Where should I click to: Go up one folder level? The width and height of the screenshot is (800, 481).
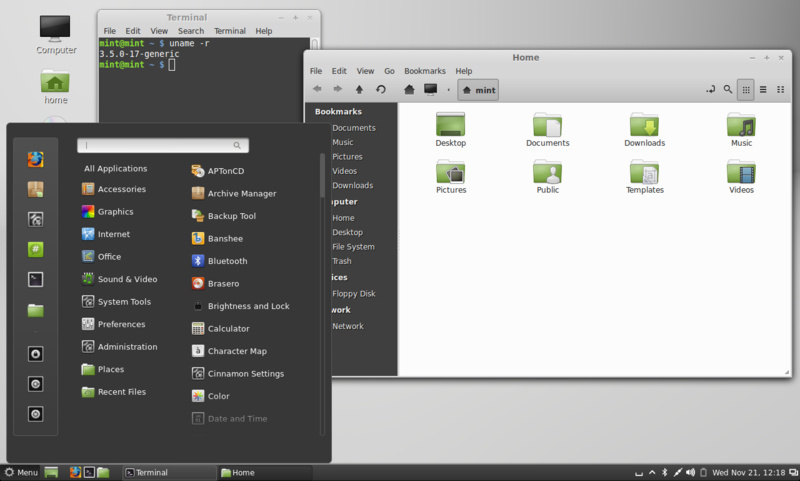(359, 89)
